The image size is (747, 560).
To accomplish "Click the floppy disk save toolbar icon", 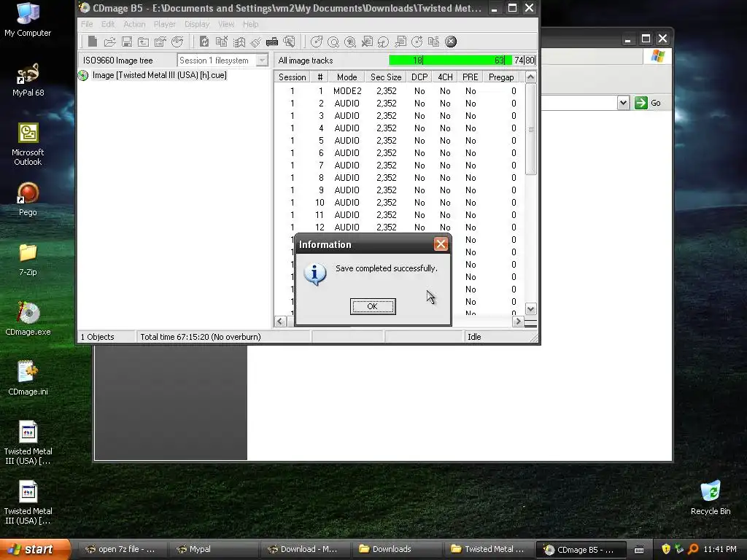I will [127, 42].
